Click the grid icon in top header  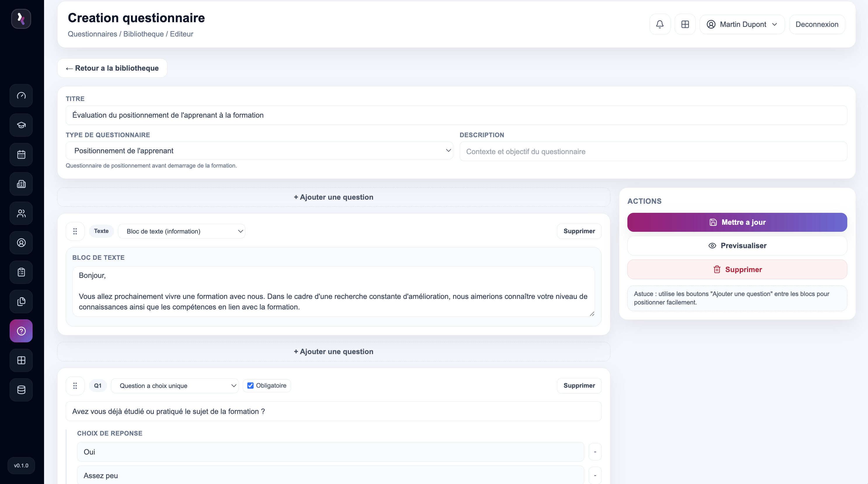click(x=685, y=24)
